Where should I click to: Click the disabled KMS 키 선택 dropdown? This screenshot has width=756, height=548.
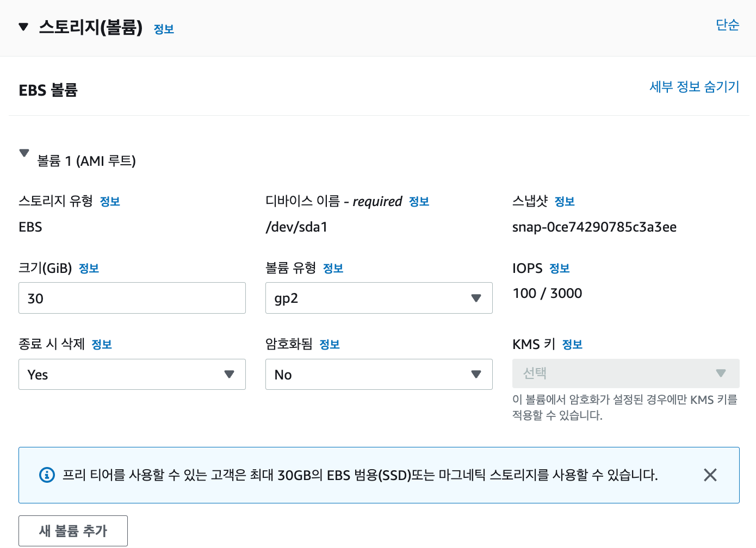[x=625, y=373]
